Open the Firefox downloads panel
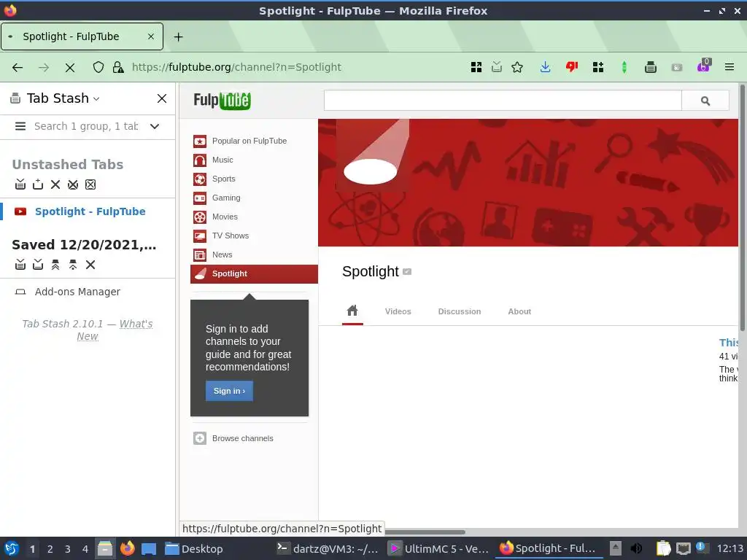 pyautogui.click(x=545, y=67)
